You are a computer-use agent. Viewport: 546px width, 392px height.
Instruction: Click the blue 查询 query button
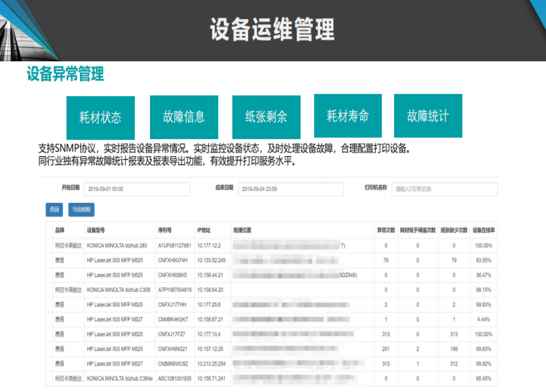54,209
